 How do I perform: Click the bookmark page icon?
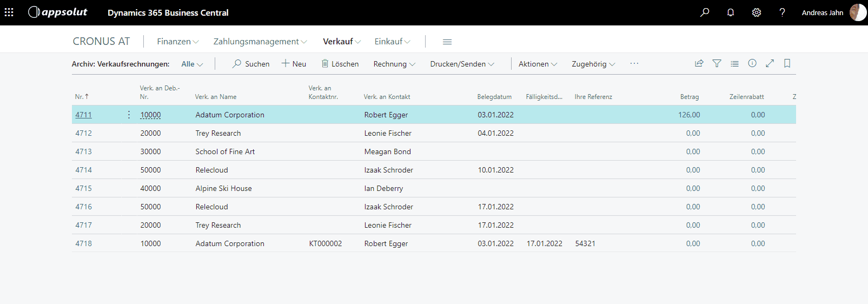click(x=787, y=63)
